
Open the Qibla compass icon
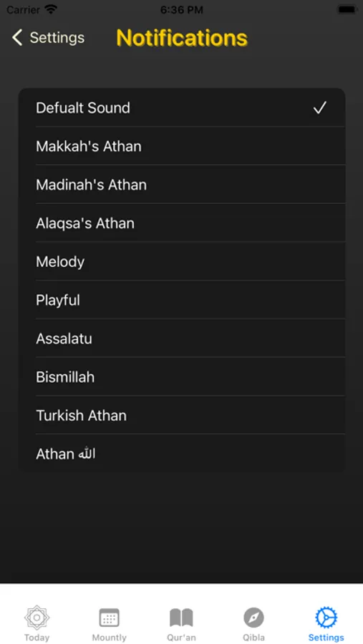coord(253,618)
